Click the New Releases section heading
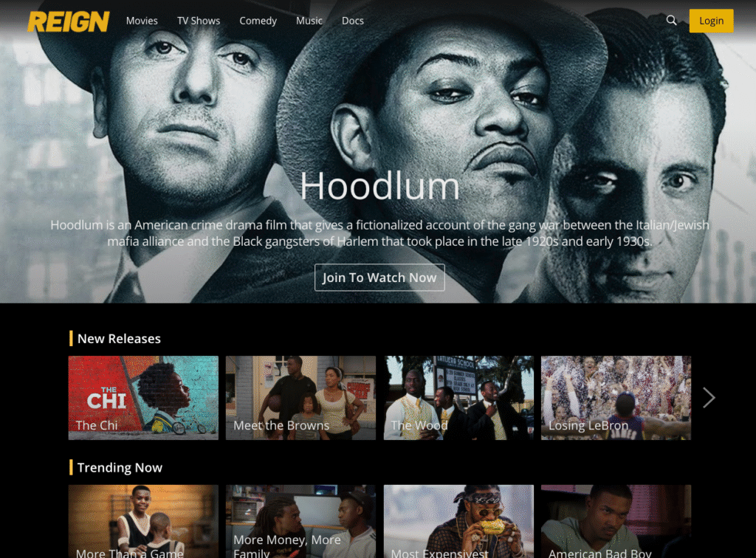 coord(119,339)
